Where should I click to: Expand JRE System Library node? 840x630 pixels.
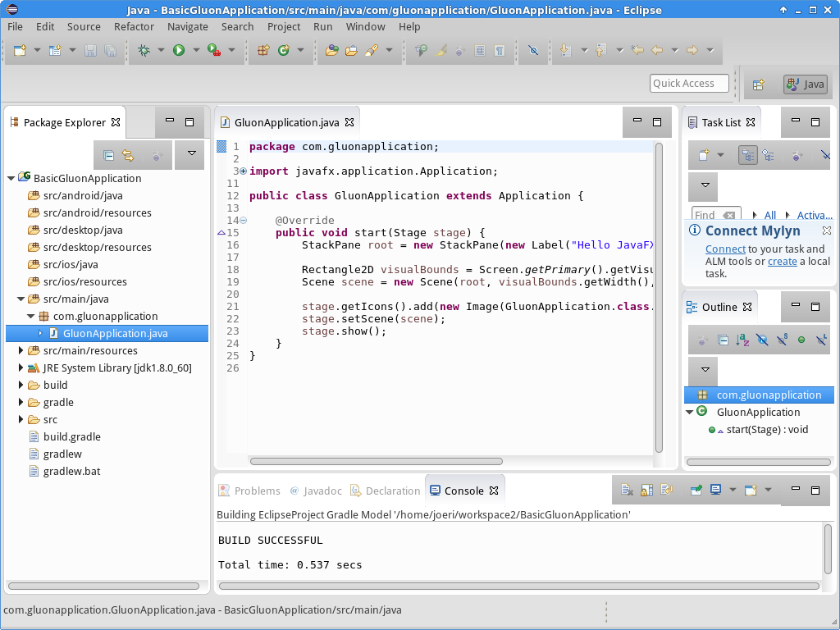[x=21, y=368]
